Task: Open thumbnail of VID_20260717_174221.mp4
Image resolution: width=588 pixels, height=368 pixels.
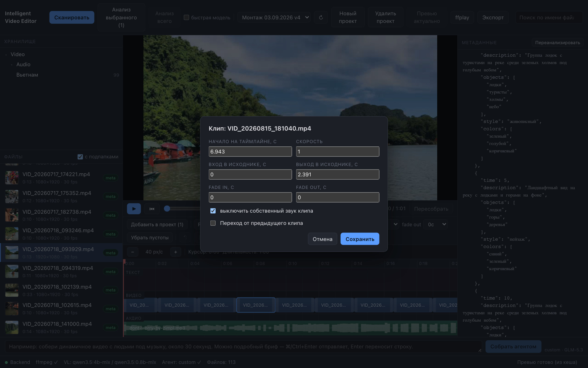Action: pyautogui.click(x=12, y=178)
